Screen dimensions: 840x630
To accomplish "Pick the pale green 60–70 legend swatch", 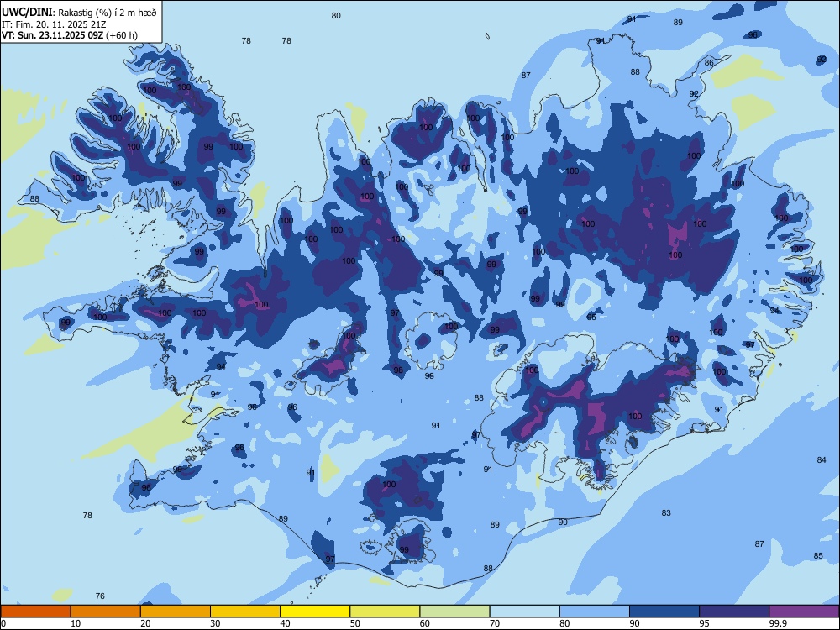I will point(454,612).
